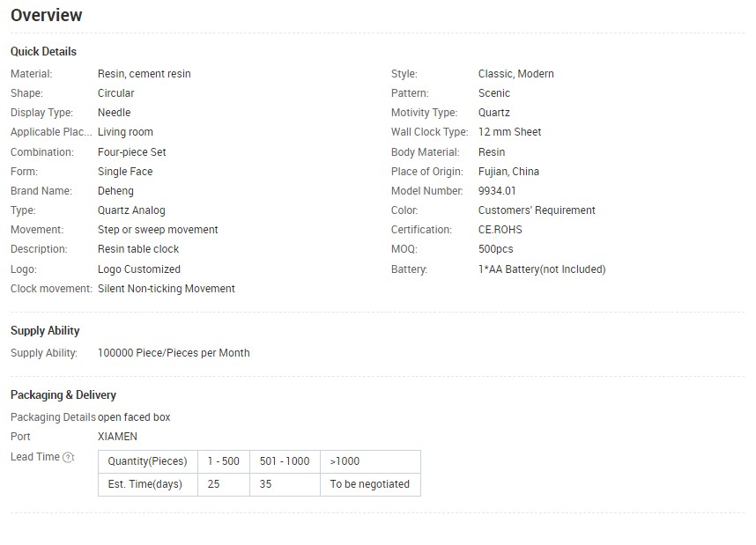Image resolution: width=756 pixels, height=545 pixels.
Task: Click the 'Classic, Modern' style value
Action: 515,74
